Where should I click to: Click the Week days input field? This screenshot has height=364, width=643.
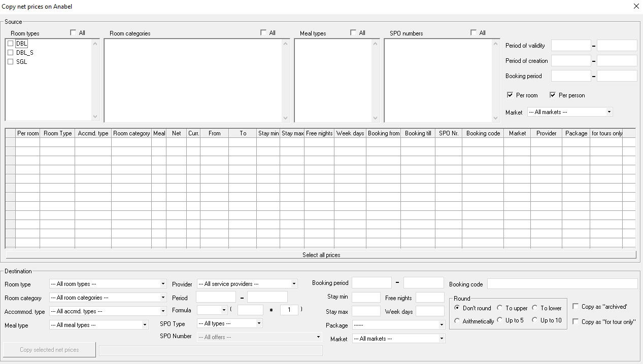[430, 311]
